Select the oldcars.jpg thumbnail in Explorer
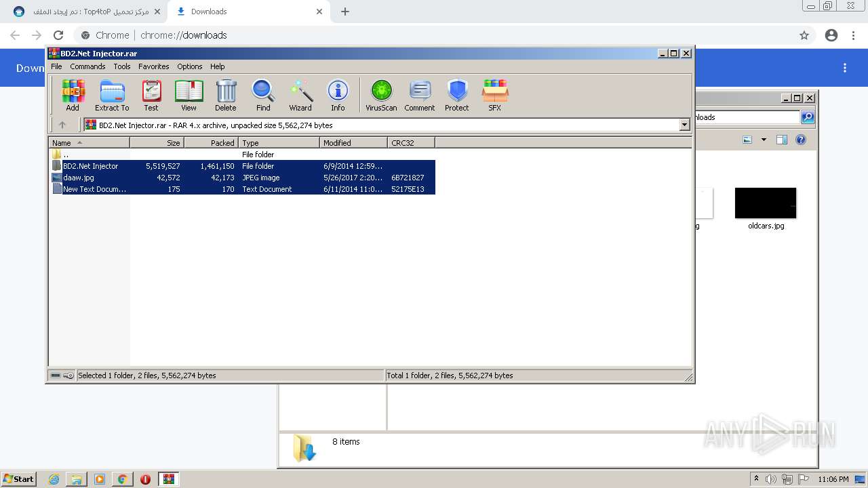This screenshot has width=868, height=488. coord(766,203)
